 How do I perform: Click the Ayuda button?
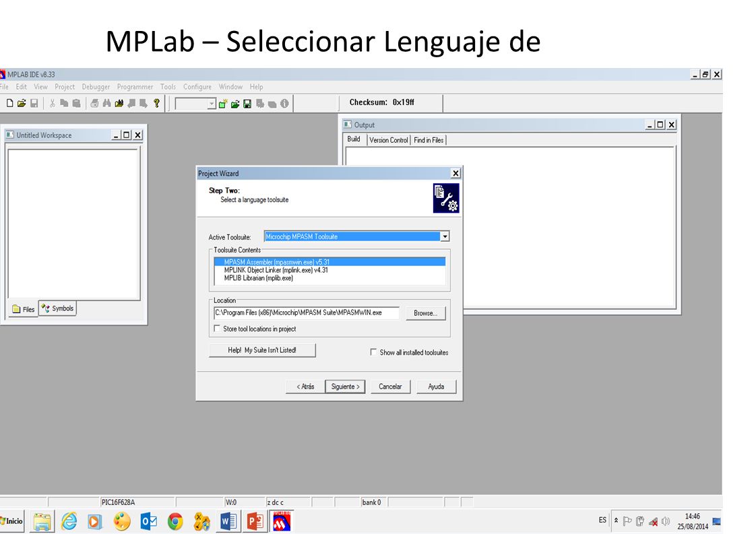pos(436,387)
